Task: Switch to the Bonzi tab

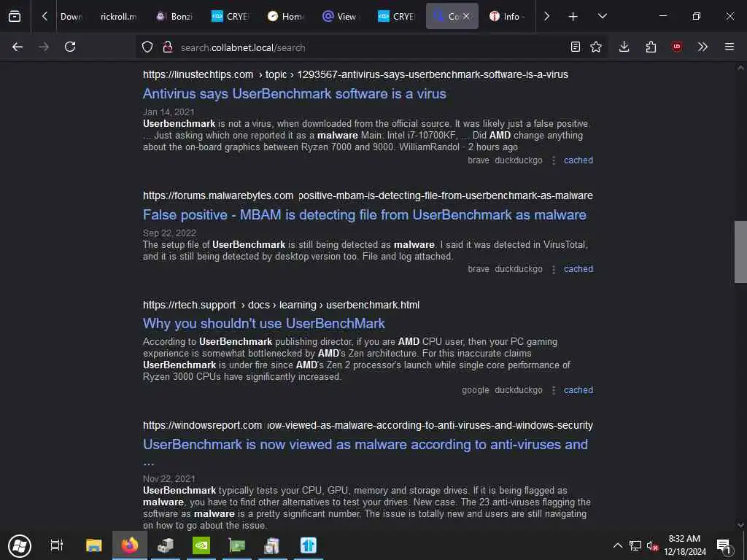Action: click(x=174, y=16)
